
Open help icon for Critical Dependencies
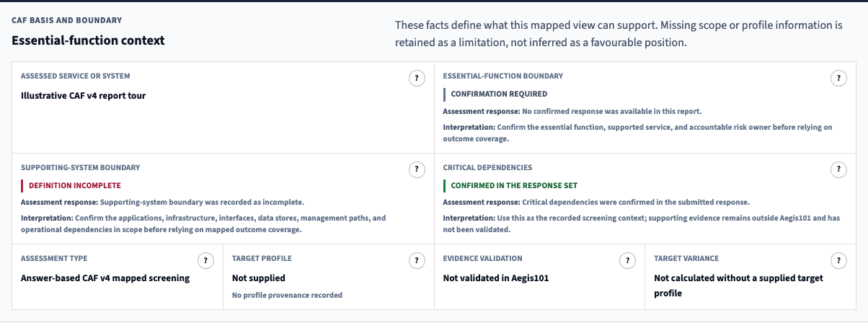[x=838, y=170]
